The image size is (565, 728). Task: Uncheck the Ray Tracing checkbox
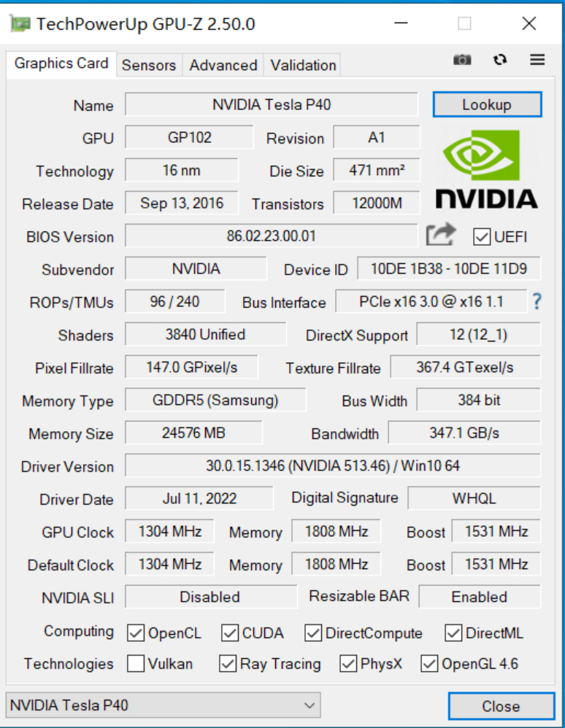tap(228, 664)
